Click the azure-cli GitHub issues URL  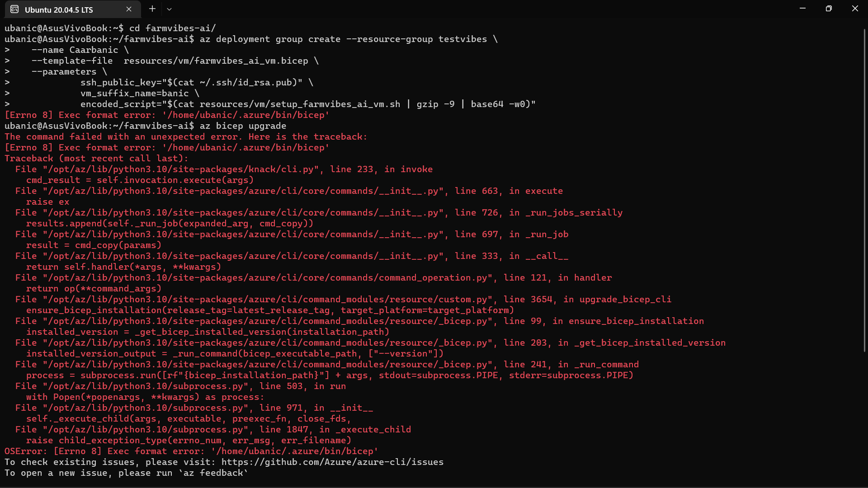tap(332, 462)
